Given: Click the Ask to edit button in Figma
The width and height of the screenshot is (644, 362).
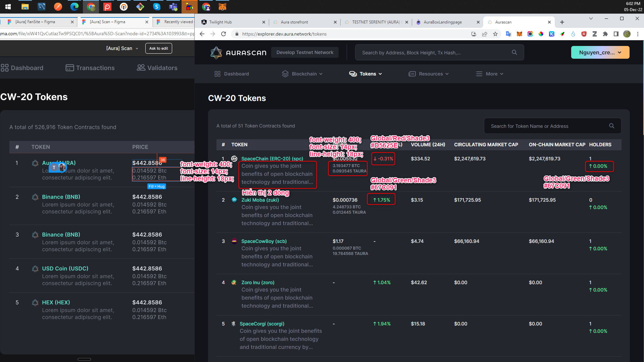Looking at the screenshot, I should click(x=159, y=48).
